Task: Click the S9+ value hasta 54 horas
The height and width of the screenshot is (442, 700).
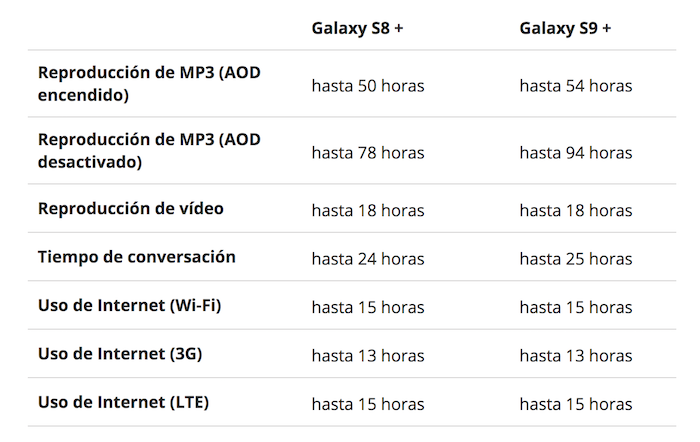Action: click(576, 86)
